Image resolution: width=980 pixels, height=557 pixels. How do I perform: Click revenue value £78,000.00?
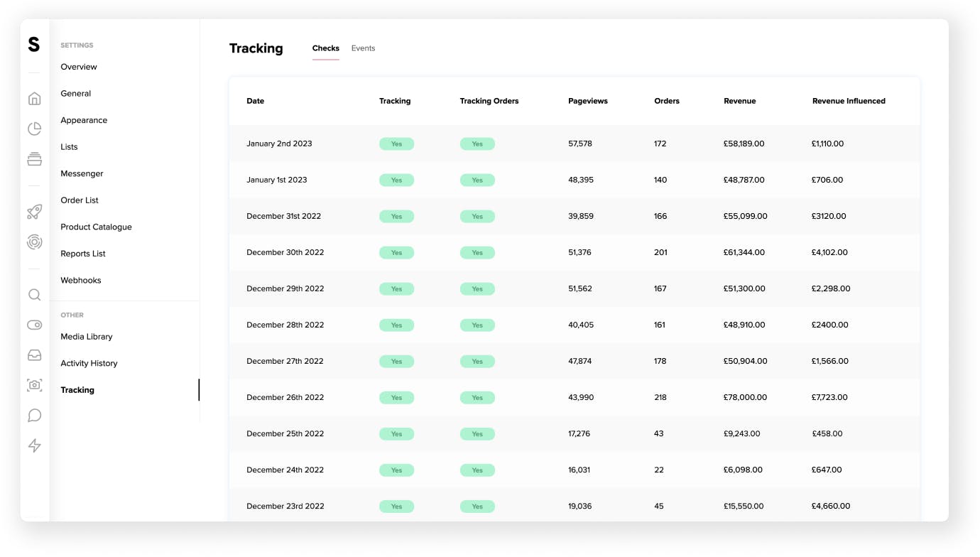746,397
